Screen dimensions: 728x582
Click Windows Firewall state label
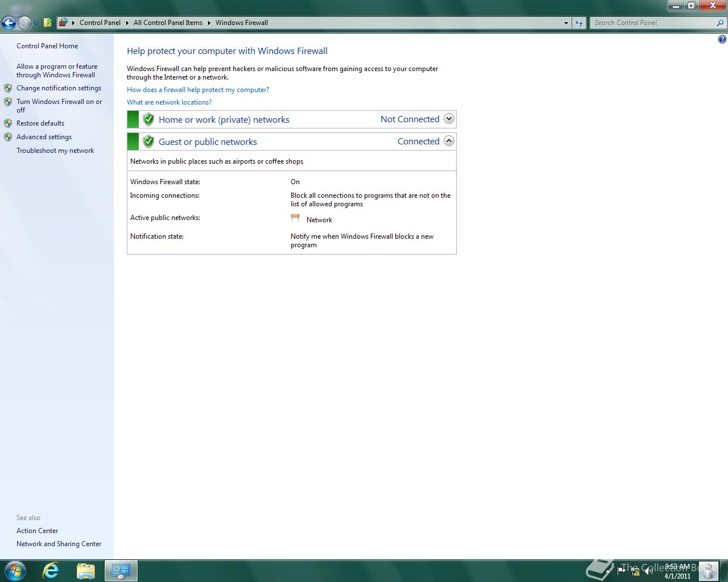click(165, 182)
